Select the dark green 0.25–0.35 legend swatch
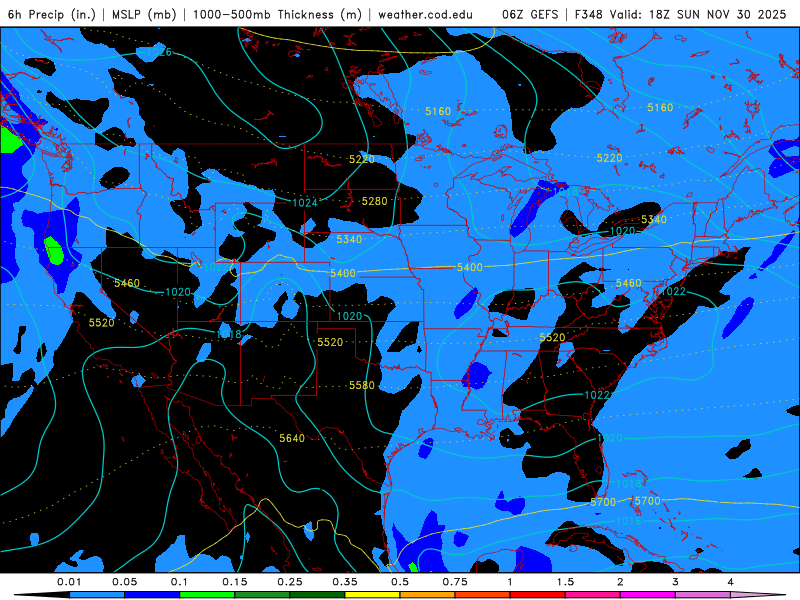Viewport: 800px width, 600px height. 317,595
